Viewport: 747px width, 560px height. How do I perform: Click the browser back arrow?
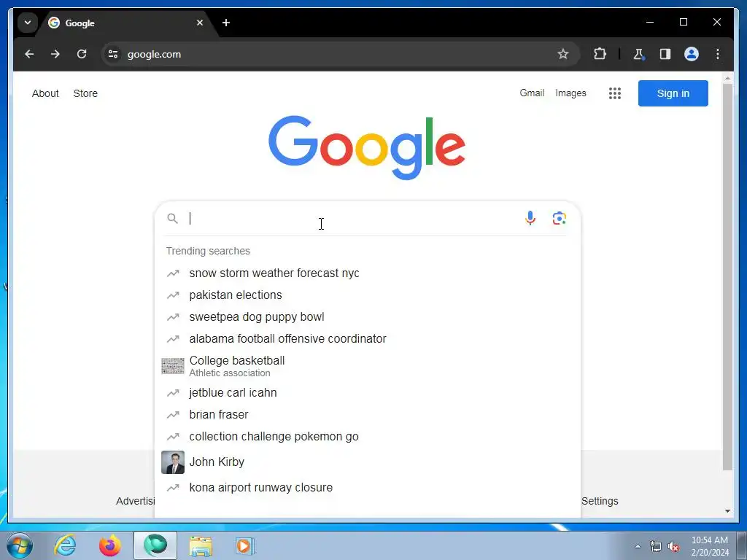tap(29, 54)
